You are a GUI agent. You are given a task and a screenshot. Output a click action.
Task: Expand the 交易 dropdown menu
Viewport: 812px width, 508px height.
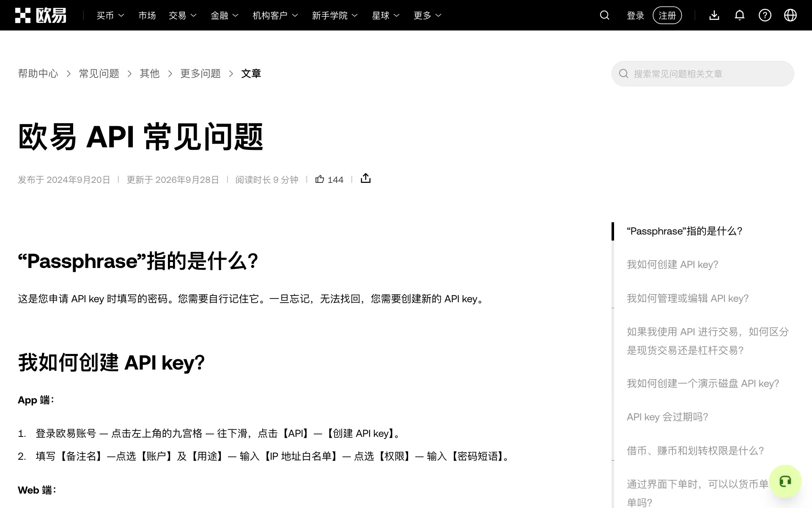pos(183,15)
